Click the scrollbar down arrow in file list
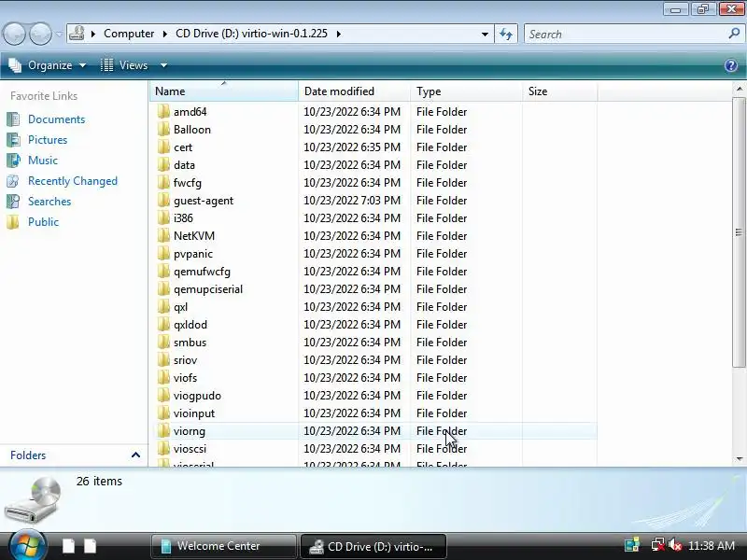747x560 pixels. coord(739,459)
